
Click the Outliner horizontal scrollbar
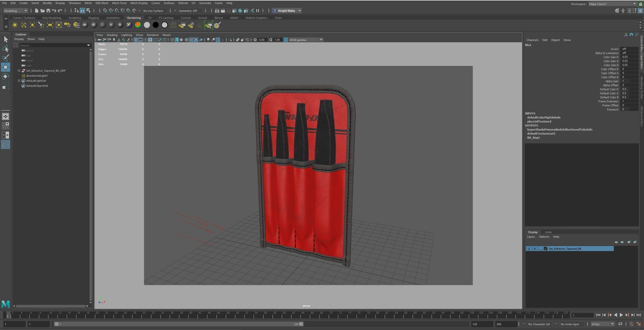51,306
